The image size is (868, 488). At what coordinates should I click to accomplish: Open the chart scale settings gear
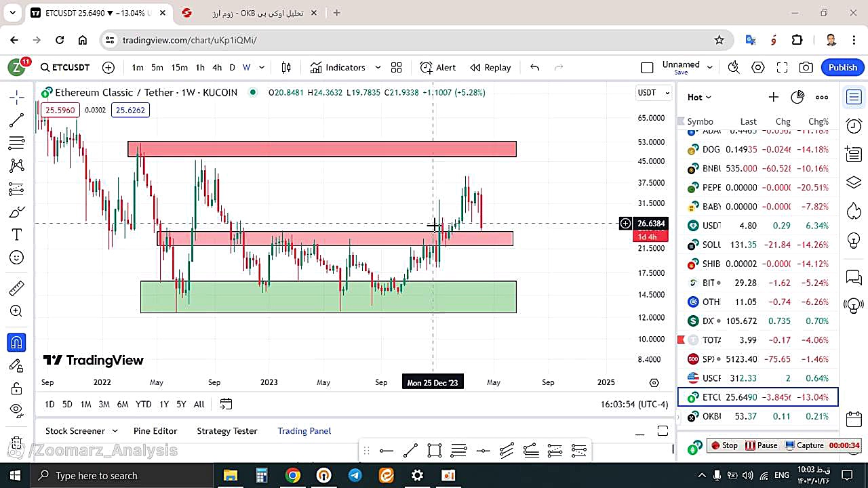[x=654, y=382]
